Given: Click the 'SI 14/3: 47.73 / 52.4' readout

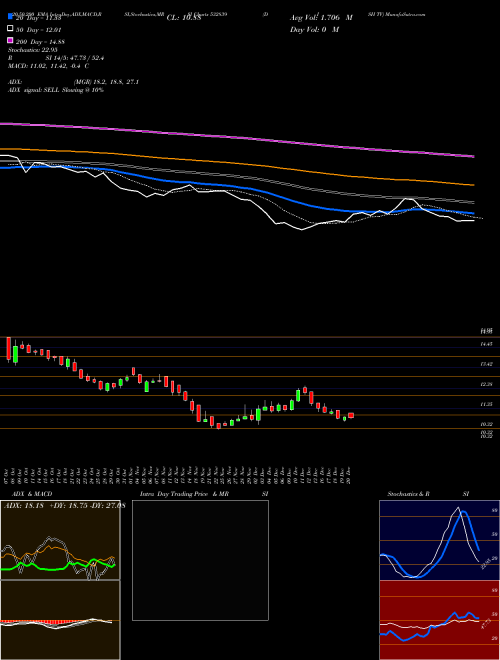Looking at the screenshot, I should point(75,58).
